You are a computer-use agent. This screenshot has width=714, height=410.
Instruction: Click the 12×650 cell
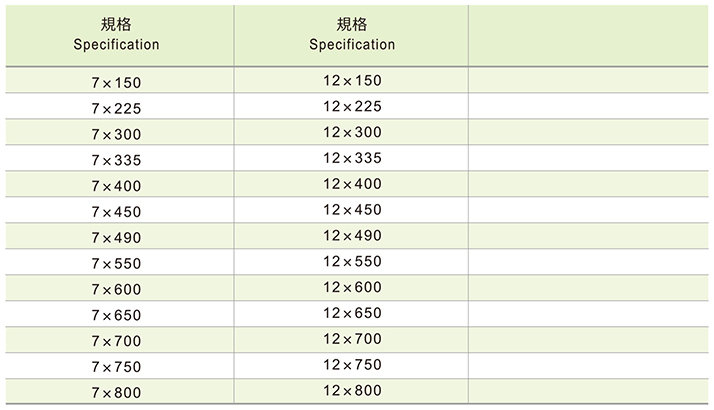click(x=352, y=313)
